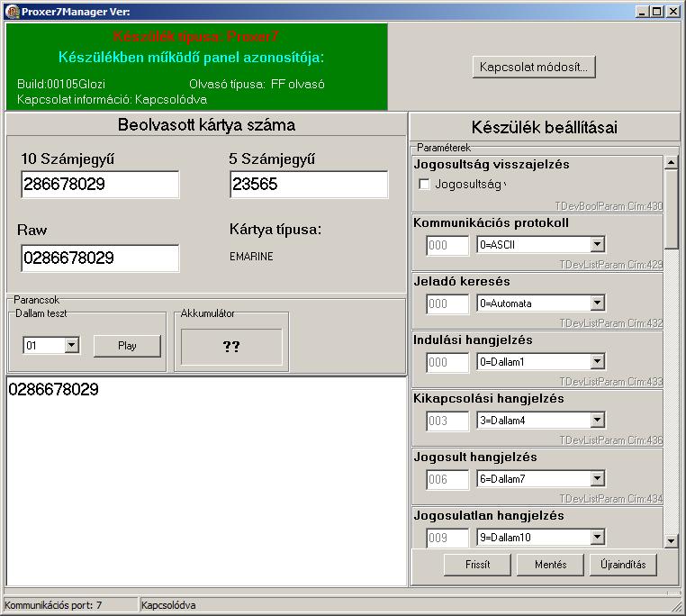This screenshot has width=686, height=616.
Task: Close the Proxer7Manager window
Action: coord(673,12)
